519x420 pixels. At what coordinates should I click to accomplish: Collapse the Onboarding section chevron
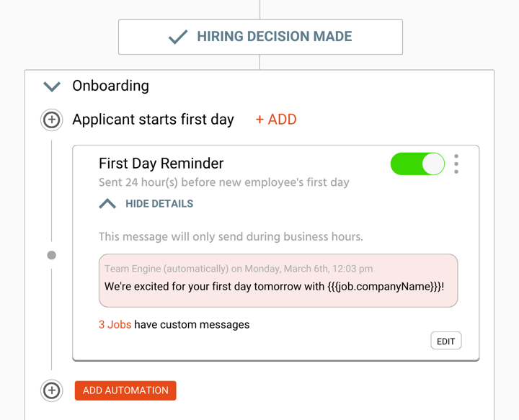(x=52, y=86)
